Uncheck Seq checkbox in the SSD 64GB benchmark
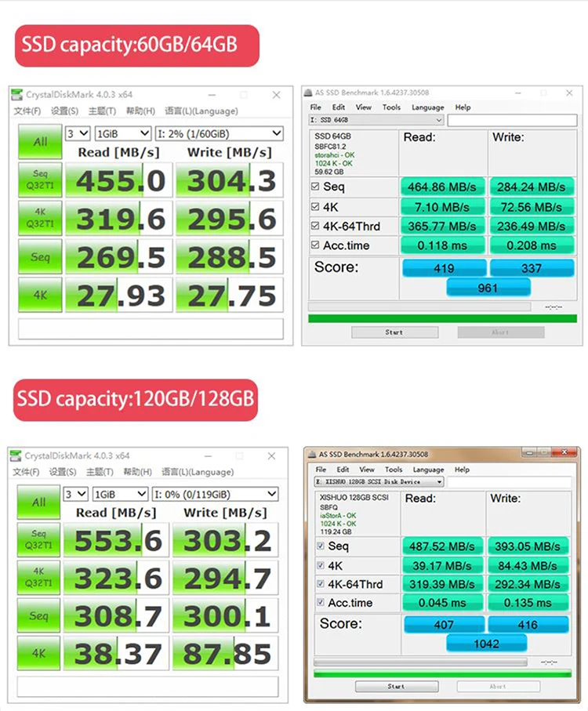 [x=315, y=187]
